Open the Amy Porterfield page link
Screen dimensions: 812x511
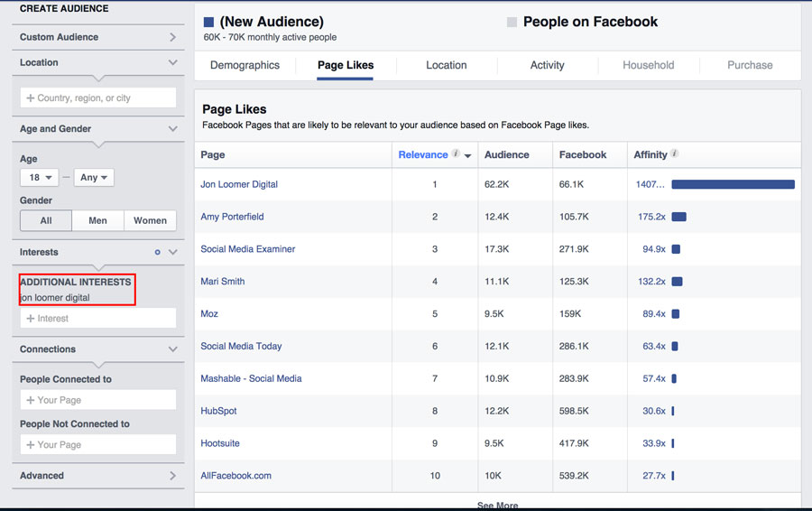pos(232,217)
